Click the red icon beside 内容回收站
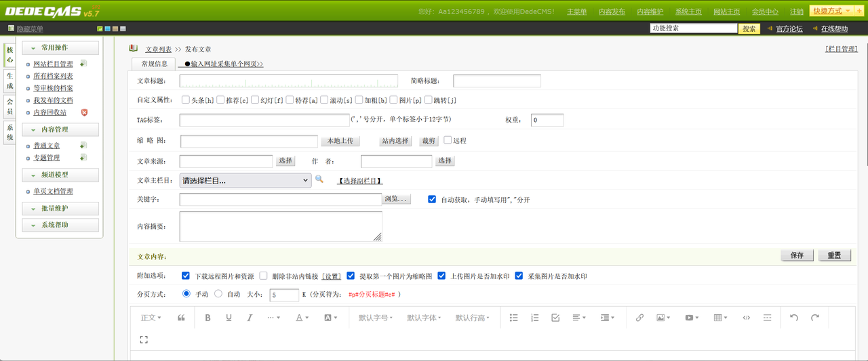This screenshot has height=361, width=868. click(x=84, y=112)
